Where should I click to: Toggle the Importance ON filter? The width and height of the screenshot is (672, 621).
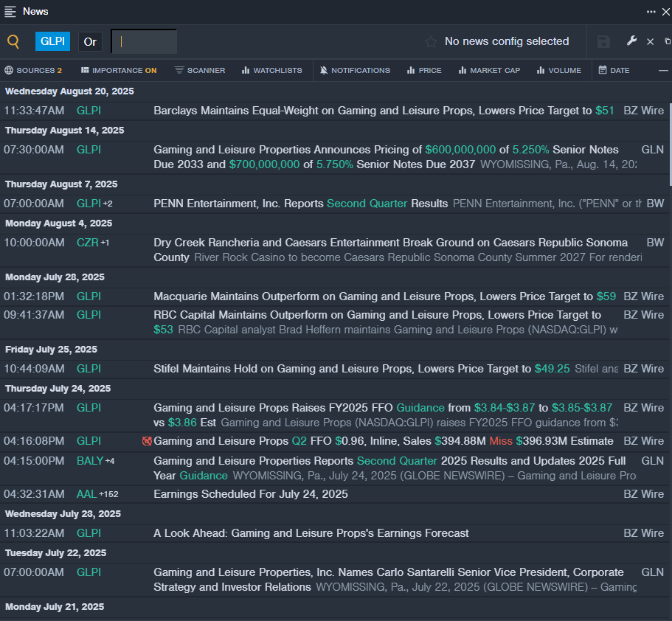(119, 70)
